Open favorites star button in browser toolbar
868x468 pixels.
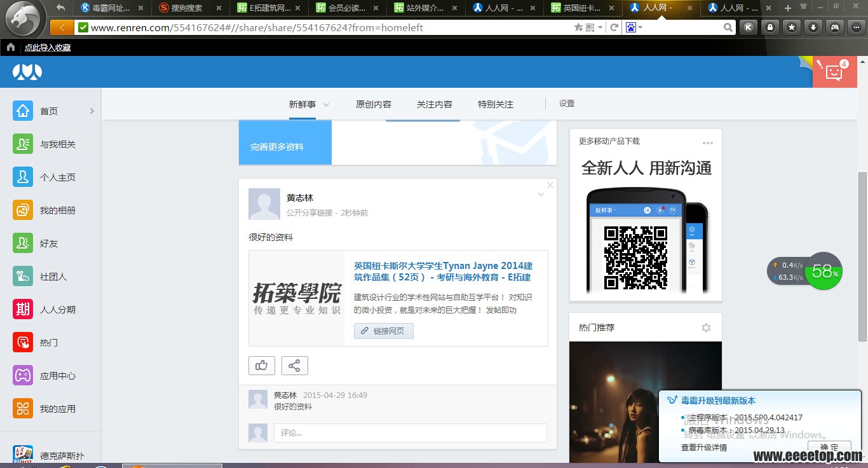click(x=792, y=27)
